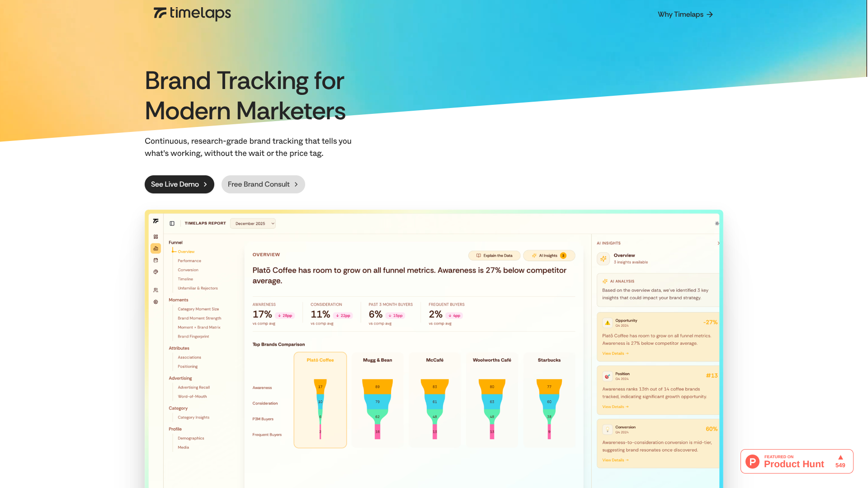The height and width of the screenshot is (488, 868).
Task: Toggle the light/dark theme sun icon
Action: [x=717, y=224]
